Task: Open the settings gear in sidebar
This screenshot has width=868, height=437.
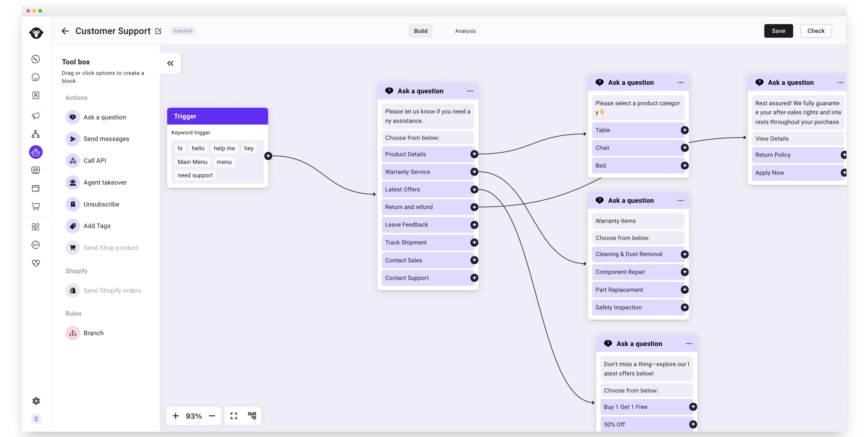Action: pyautogui.click(x=36, y=401)
